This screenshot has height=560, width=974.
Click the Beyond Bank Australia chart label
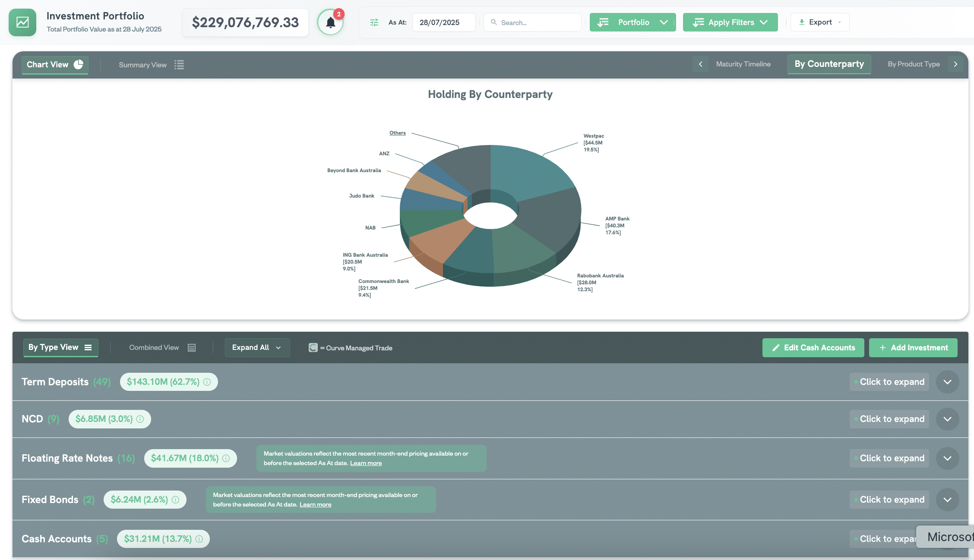pos(354,170)
